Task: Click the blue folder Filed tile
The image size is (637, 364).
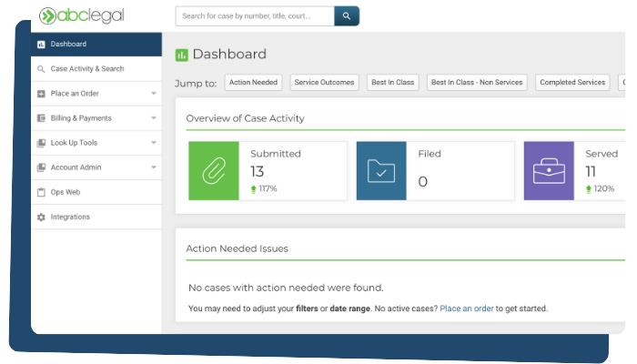Action: 381,171
